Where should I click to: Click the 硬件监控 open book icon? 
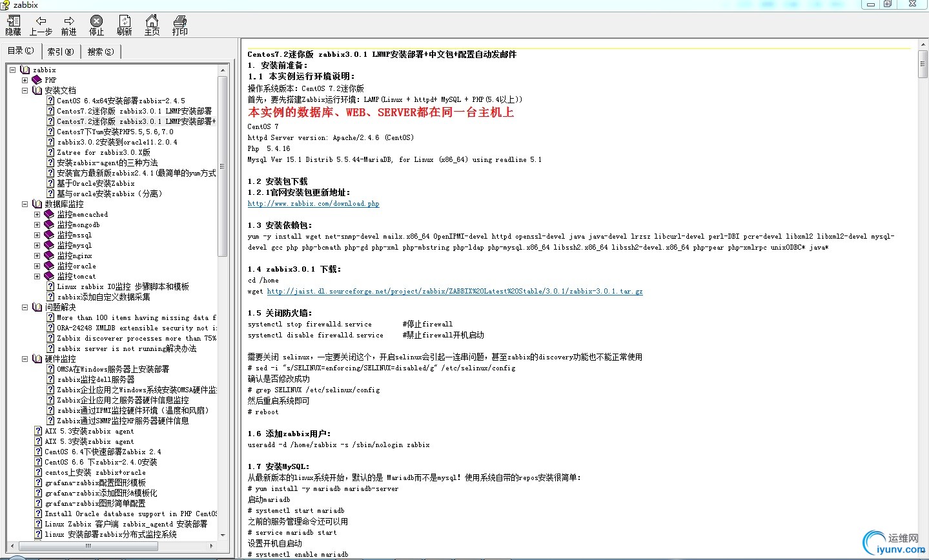(x=37, y=359)
